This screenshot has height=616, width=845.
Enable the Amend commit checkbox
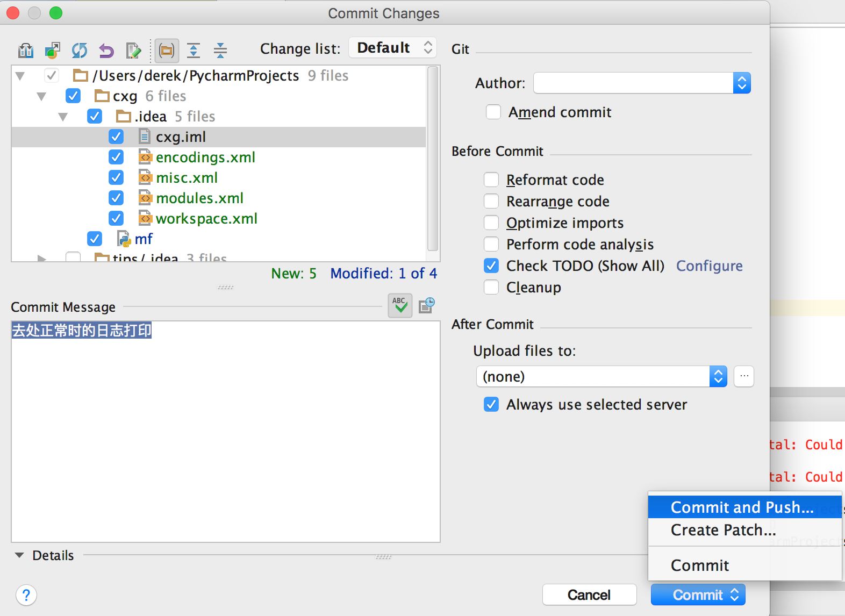click(493, 112)
